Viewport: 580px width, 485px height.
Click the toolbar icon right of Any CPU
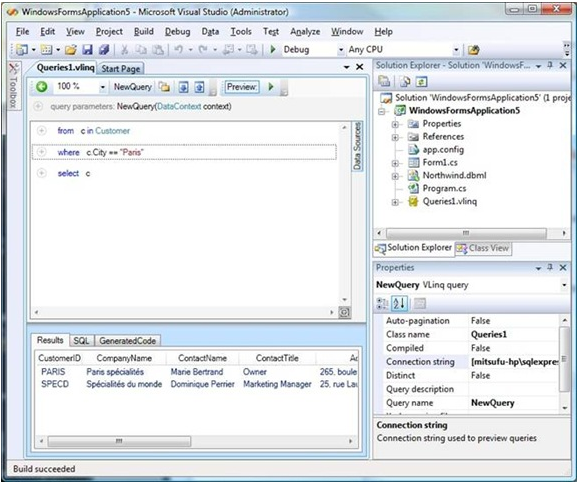[473, 50]
